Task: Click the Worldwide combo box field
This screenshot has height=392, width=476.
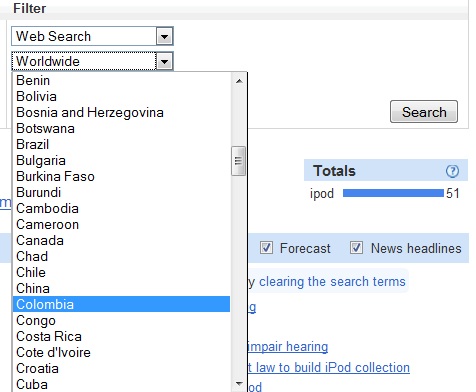Action: tap(92, 61)
